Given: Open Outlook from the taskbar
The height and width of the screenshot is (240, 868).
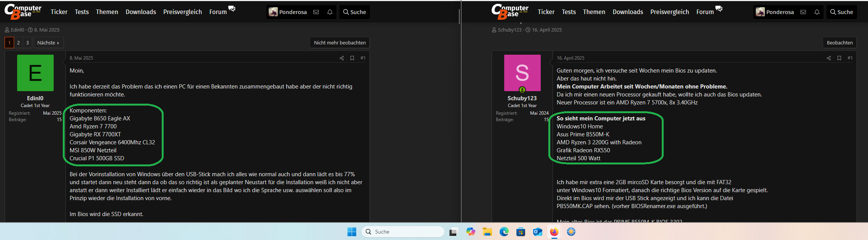Looking at the screenshot, I should (x=538, y=232).
